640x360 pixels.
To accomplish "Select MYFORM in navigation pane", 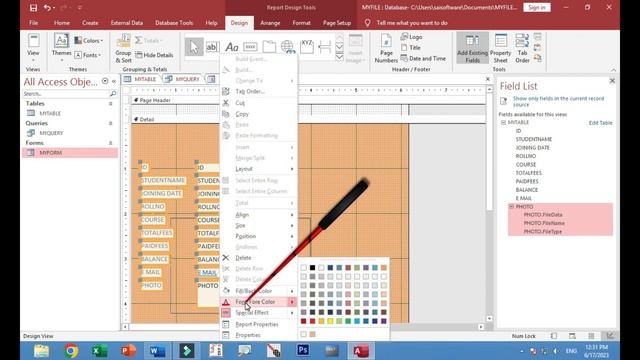I will [70, 153].
